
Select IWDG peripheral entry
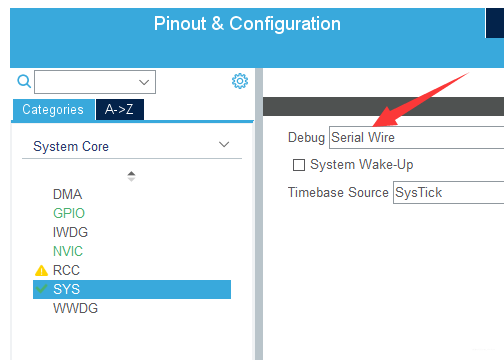coord(70,232)
